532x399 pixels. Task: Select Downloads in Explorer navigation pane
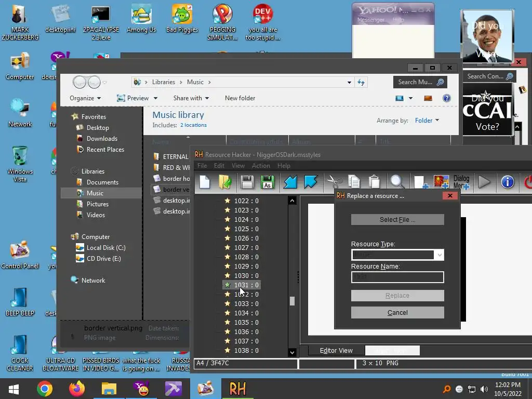pos(102,138)
